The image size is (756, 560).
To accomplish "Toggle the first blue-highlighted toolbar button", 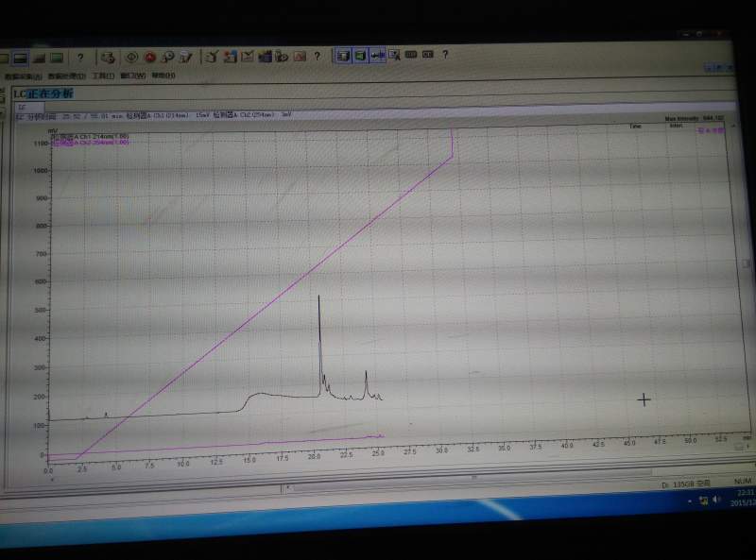I will pyautogui.click(x=343, y=56).
